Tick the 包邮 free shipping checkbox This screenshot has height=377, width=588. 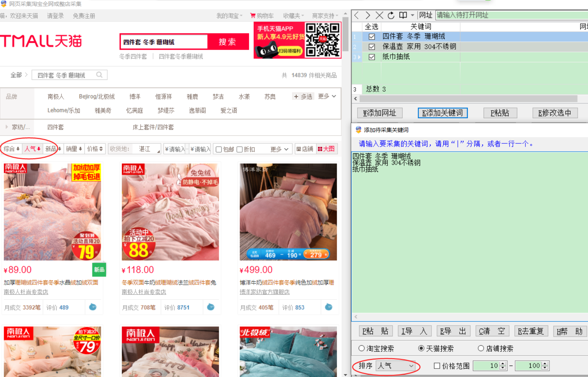click(x=219, y=149)
